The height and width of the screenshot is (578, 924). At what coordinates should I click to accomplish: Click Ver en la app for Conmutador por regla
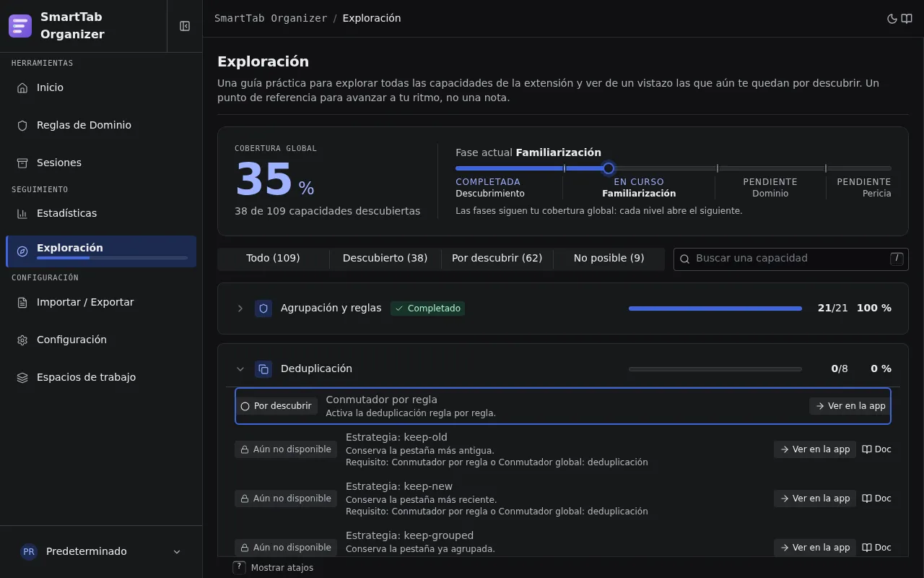point(850,406)
